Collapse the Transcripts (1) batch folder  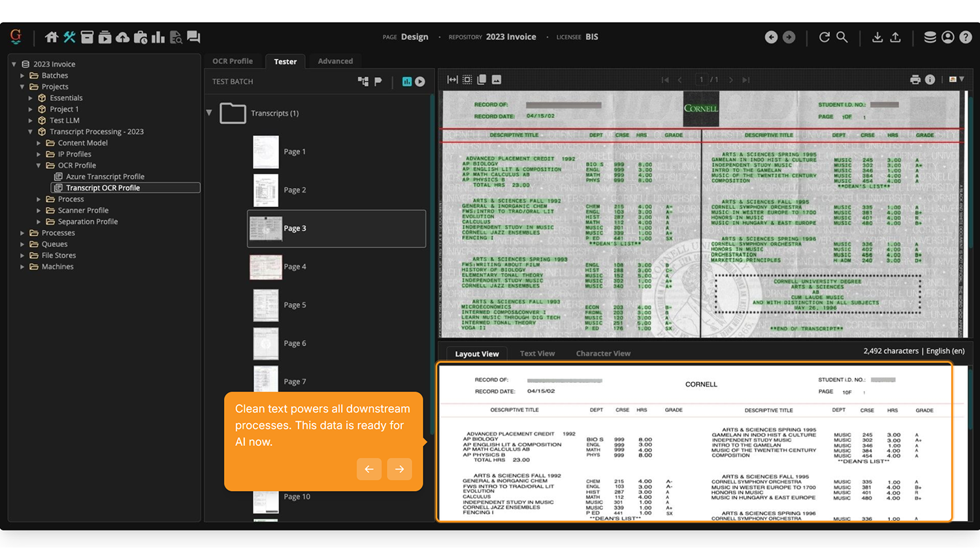pyautogui.click(x=209, y=113)
